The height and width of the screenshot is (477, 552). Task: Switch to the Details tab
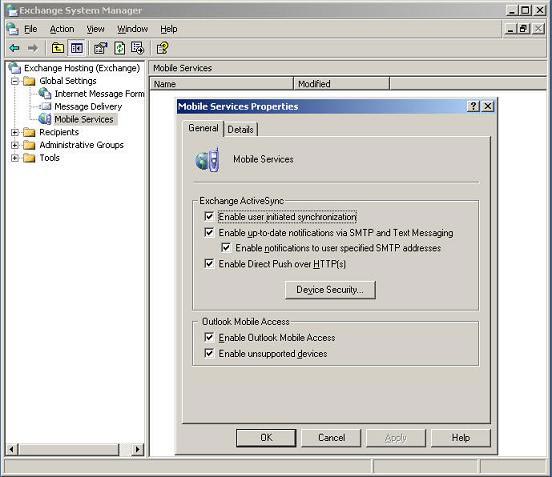[240, 130]
